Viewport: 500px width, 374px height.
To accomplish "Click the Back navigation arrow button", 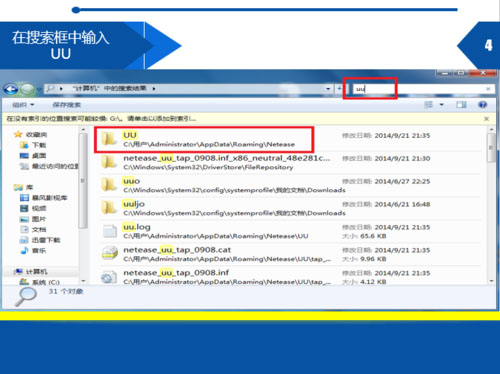I will coord(11,89).
